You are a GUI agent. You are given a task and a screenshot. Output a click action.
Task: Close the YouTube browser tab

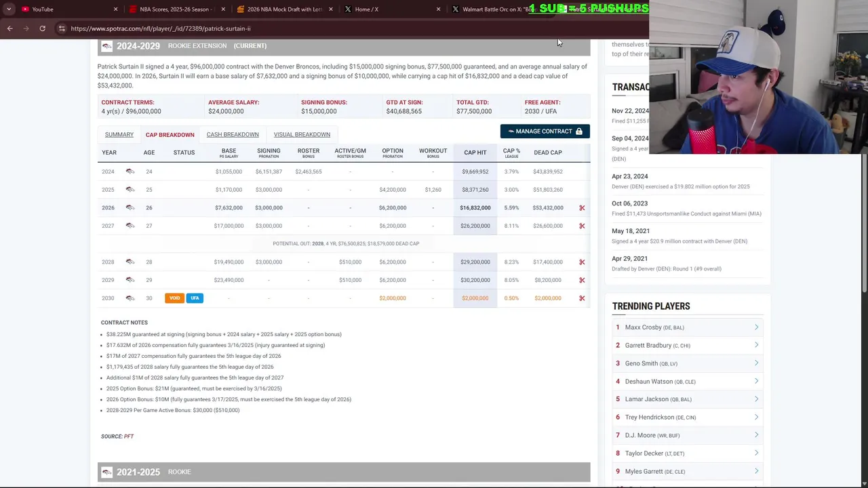coord(115,9)
